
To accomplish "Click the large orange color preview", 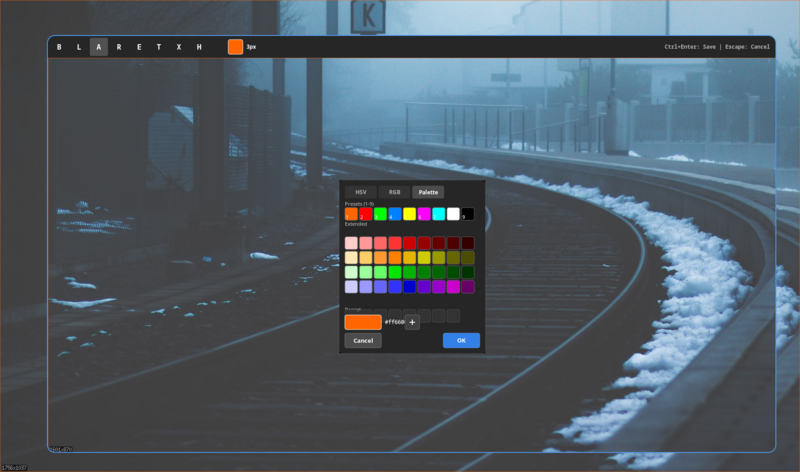I will coord(363,322).
